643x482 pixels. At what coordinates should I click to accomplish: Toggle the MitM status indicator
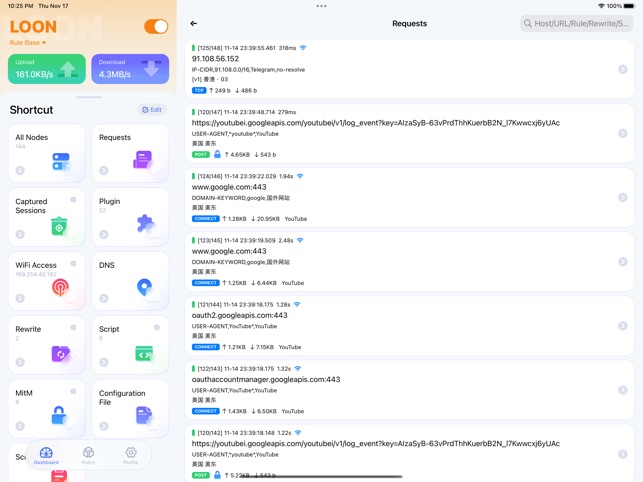click(x=73, y=392)
